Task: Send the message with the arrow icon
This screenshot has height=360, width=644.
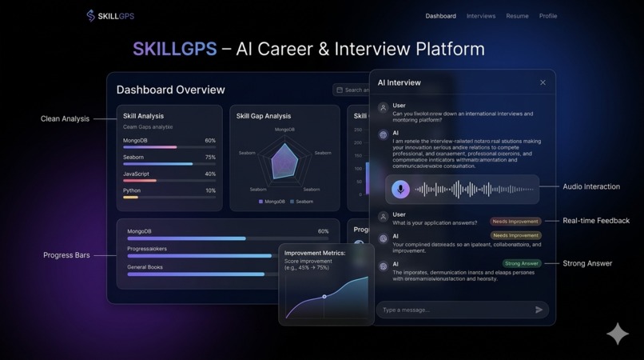Action: point(539,310)
